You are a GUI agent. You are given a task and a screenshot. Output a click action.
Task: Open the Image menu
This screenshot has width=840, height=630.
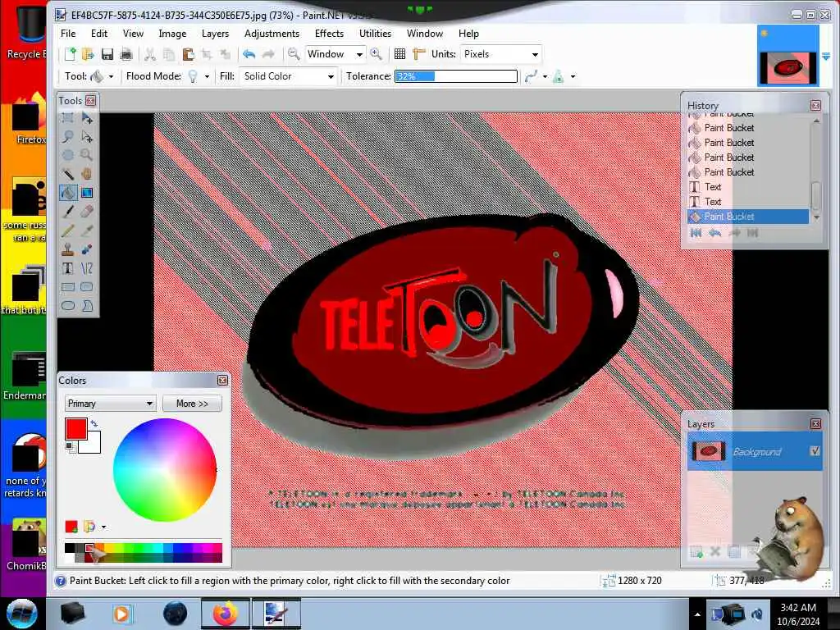click(172, 33)
